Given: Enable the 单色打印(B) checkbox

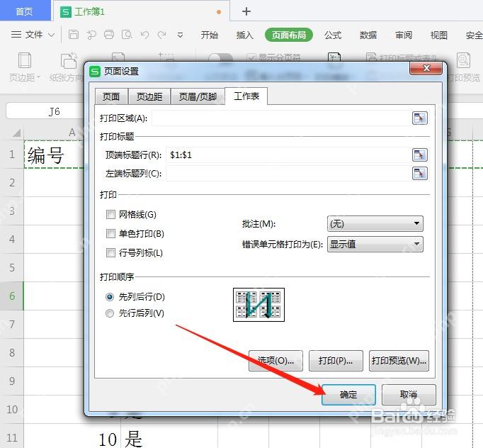Looking at the screenshot, I should [110, 233].
